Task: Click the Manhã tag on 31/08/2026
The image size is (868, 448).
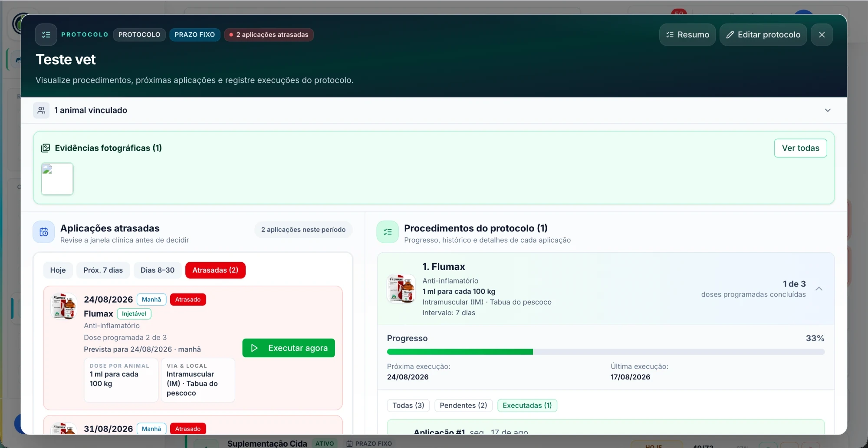Action: [151, 429]
